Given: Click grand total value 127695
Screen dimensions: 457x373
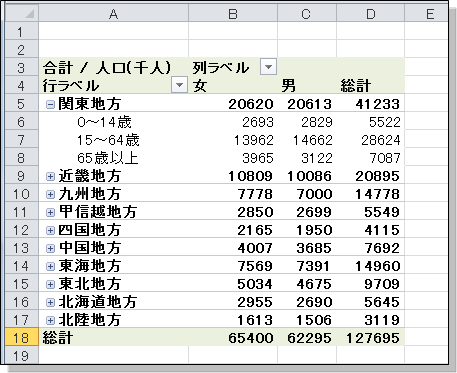Looking at the screenshot, I should [373, 338].
